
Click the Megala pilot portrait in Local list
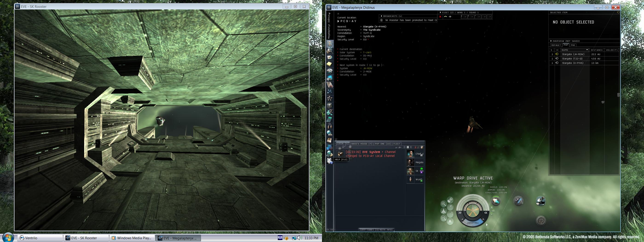(x=410, y=162)
